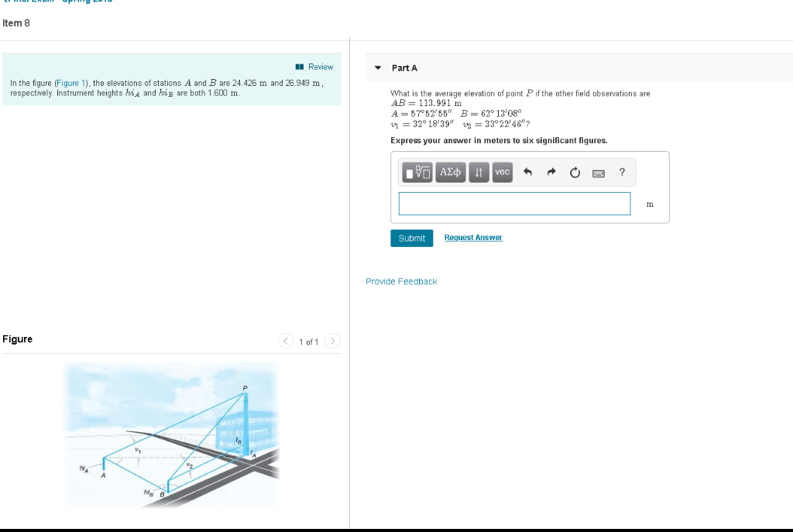The height and width of the screenshot is (532, 793).
Task: Open the subscript/superscript arrows palette
Action: point(479,173)
